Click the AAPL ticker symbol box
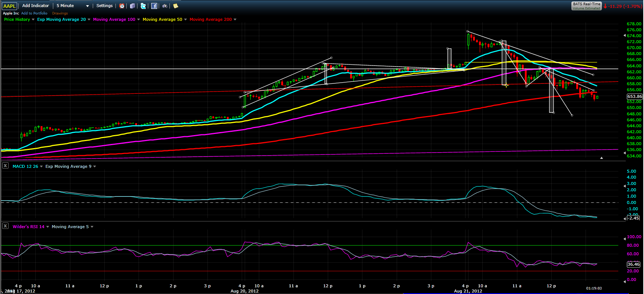The height and width of the screenshot is (294, 644). [9, 6]
